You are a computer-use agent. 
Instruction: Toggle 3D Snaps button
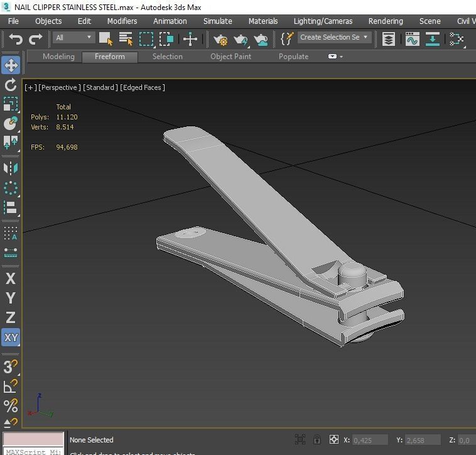click(x=11, y=366)
